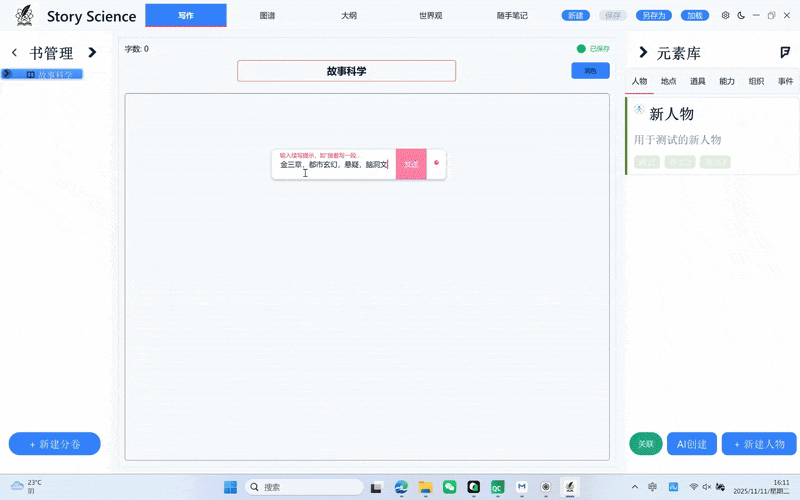Screen dimensions: 800x500
Task: Click the taskbar 搜索 box
Action: point(304,487)
